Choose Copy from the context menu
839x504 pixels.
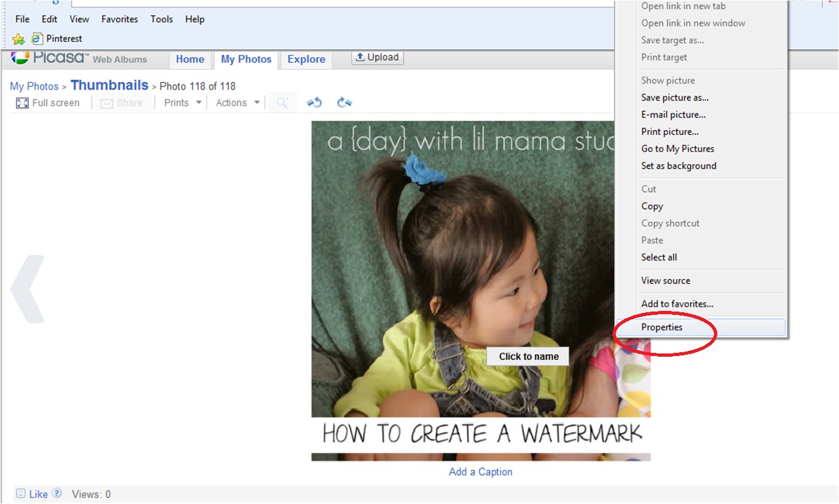[652, 206]
